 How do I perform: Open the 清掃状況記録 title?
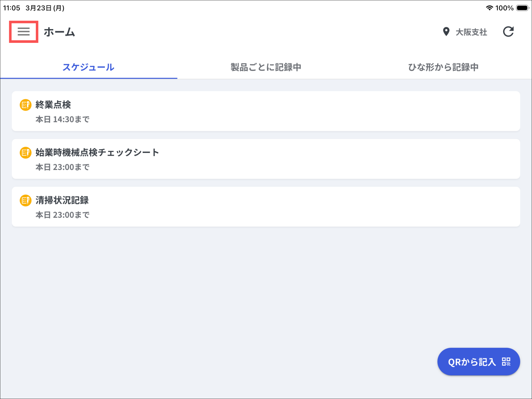coord(62,200)
